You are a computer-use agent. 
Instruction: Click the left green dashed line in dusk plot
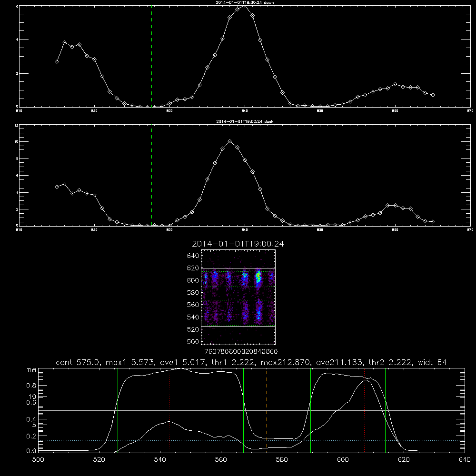coord(151,175)
